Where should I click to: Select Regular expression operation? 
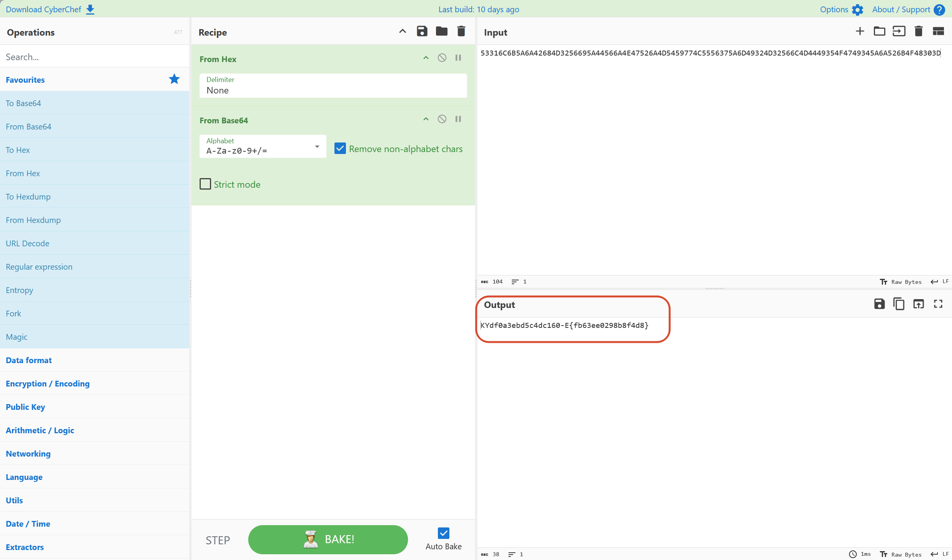95,267
